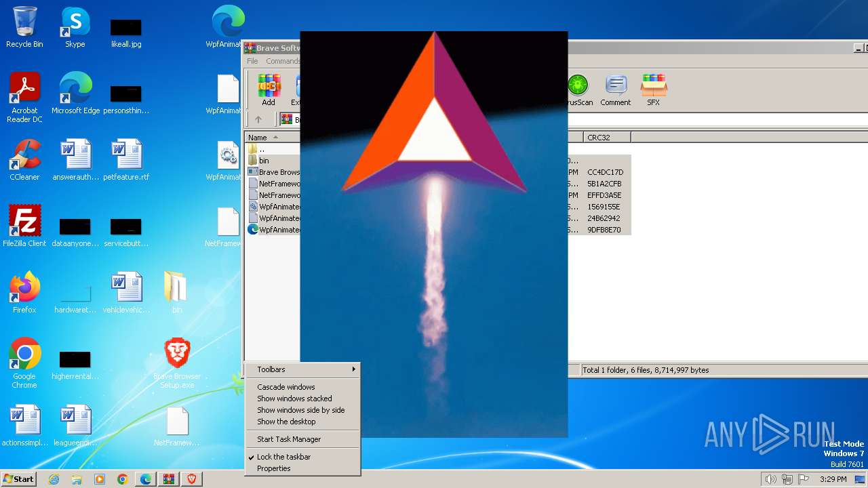Select the bin folder on desktop
The height and width of the screenshot is (488, 868).
click(x=176, y=293)
